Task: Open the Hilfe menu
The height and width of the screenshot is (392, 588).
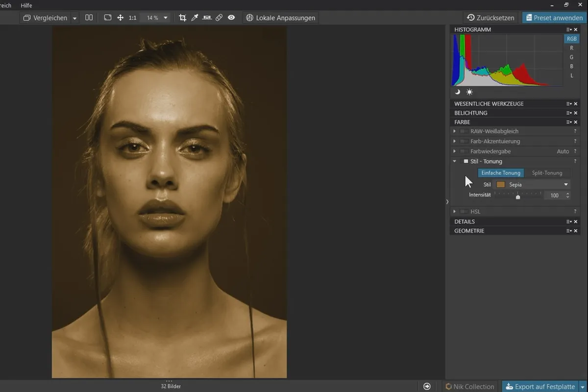Action: (26, 5)
